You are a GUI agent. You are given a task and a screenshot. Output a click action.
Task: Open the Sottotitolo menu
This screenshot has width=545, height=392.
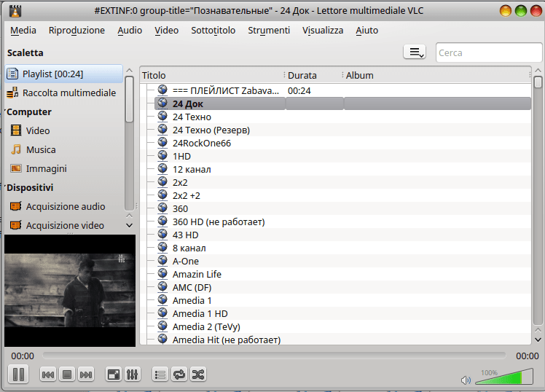click(x=213, y=31)
